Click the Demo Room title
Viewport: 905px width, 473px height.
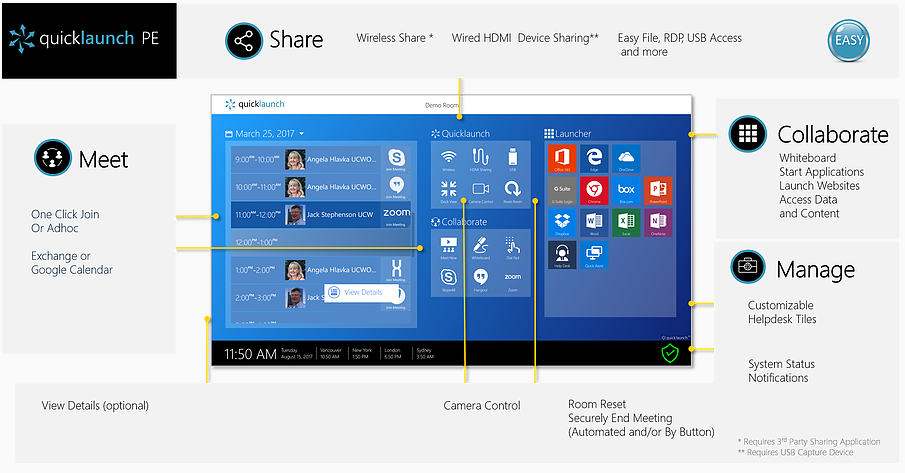click(442, 106)
